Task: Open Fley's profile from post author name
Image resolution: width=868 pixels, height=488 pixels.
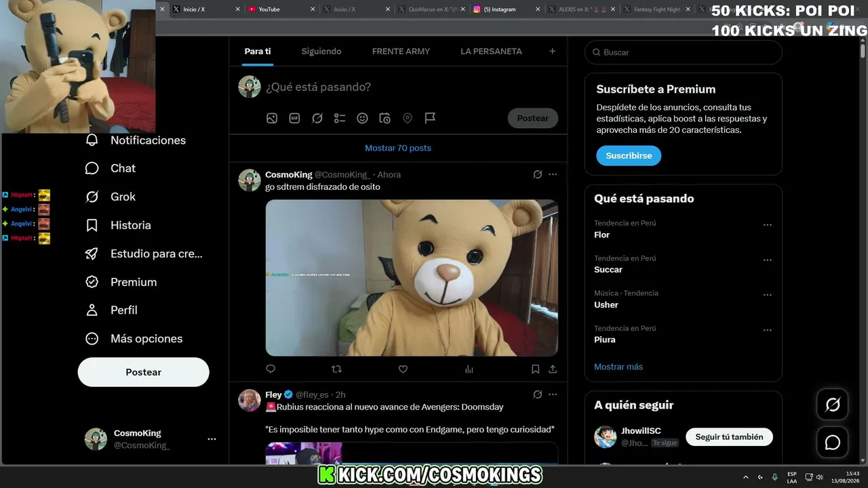Action: [x=273, y=394]
